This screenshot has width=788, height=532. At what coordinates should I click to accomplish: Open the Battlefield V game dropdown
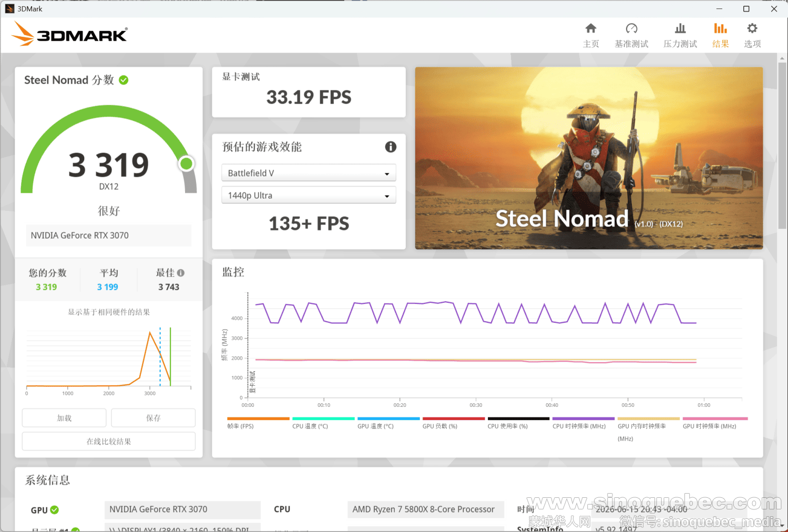[309, 173]
